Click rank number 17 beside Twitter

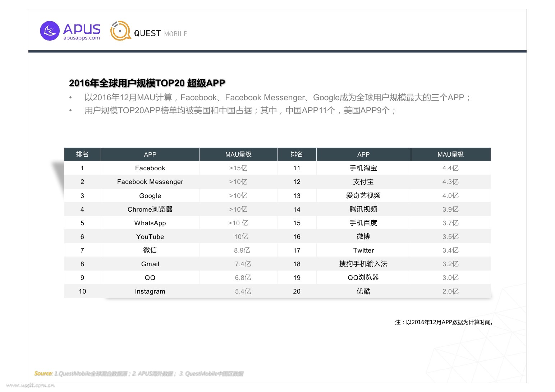pyautogui.click(x=297, y=250)
